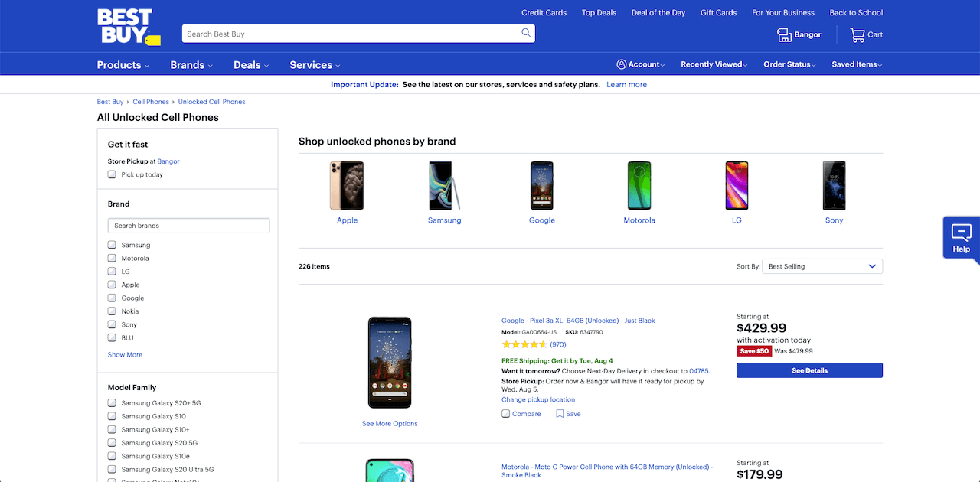This screenshot has height=482, width=980.
Task: Open the Apple phones brand thumbnail
Action: [x=347, y=185]
